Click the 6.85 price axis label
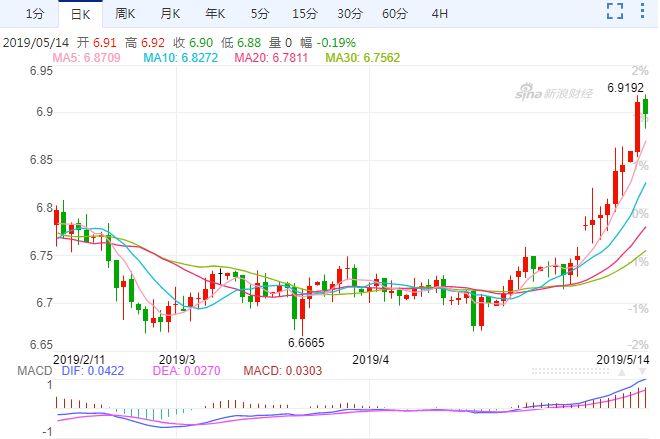The image size is (660, 439). [41, 160]
